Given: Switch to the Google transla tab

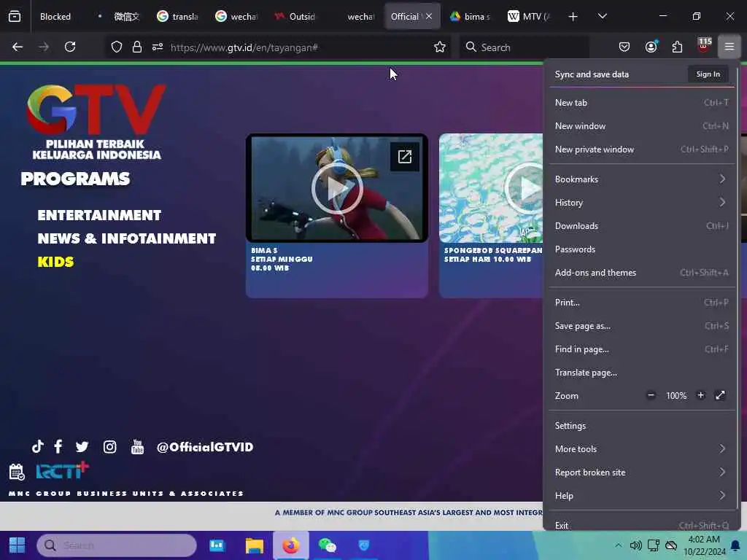Looking at the screenshot, I should coord(178,17).
